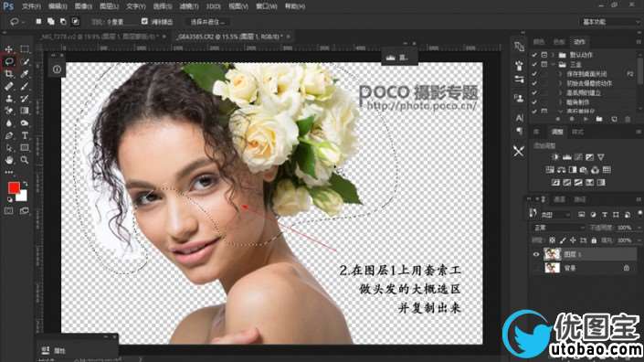The height and width of the screenshot is (362, 644).
Task: Click the info icon above the canvas
Action: (x=57, y=69)
